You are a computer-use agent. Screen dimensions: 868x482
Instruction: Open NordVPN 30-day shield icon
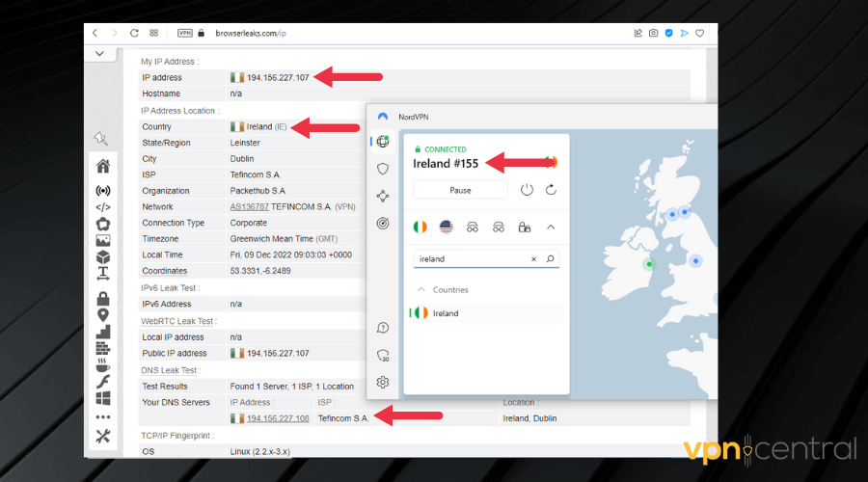tap(383, 356)
